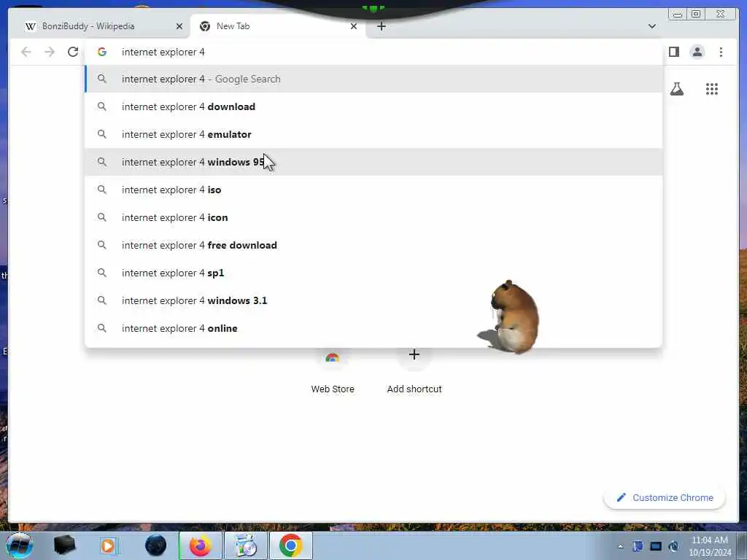Click the Google G icon in address bar
747x560 pixels.
102,52
